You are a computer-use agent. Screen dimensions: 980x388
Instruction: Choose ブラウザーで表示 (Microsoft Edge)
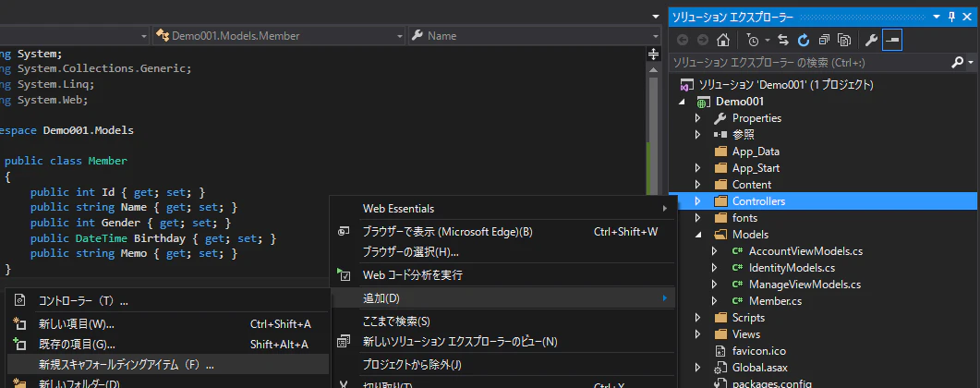(503, 232)
